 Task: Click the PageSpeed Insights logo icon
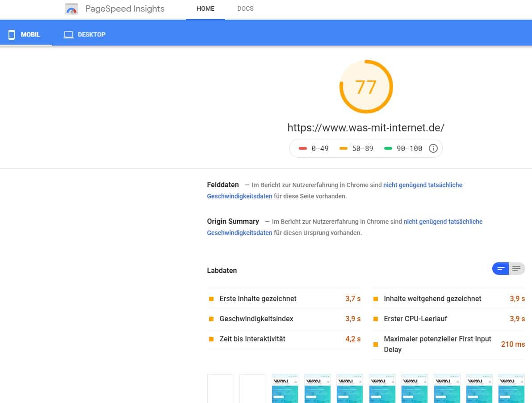click(71, 9)
